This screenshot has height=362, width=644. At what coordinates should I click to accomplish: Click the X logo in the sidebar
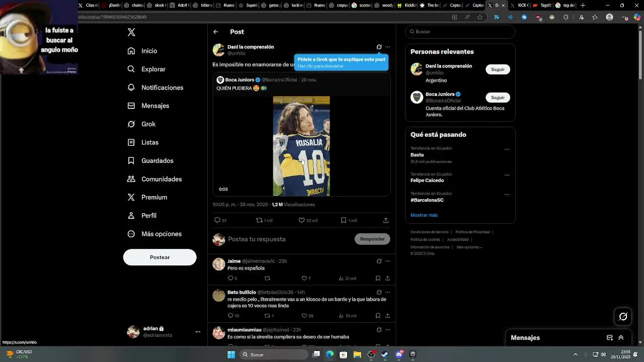tap(131, 32)
